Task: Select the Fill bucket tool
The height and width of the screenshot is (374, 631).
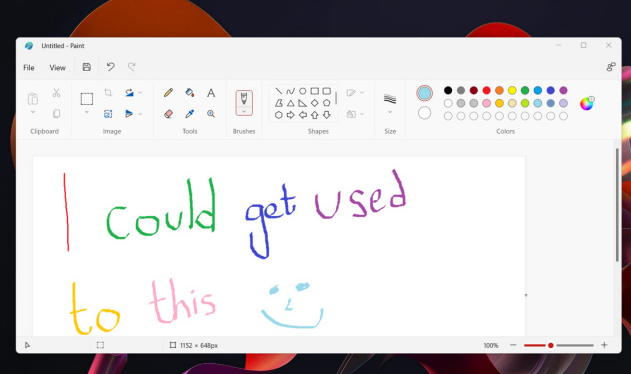Action: [190, 93]
